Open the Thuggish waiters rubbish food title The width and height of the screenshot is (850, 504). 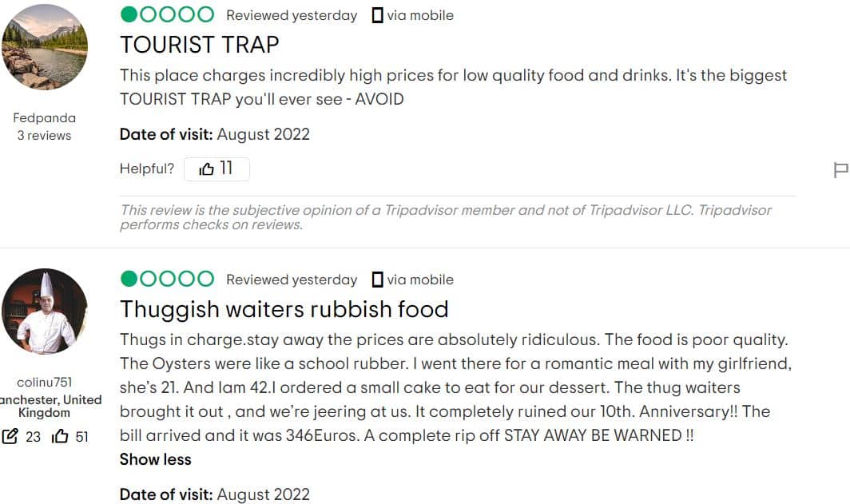pos(284,309)
